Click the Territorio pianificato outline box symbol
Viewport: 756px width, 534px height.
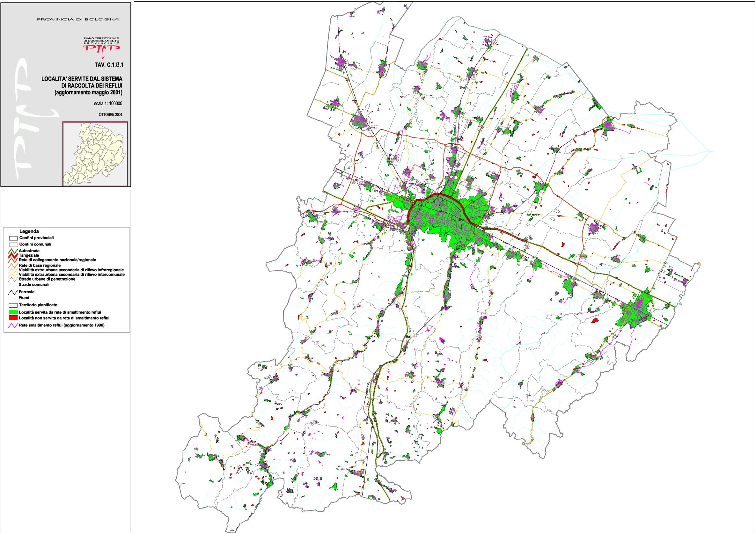tap(13, 305)
